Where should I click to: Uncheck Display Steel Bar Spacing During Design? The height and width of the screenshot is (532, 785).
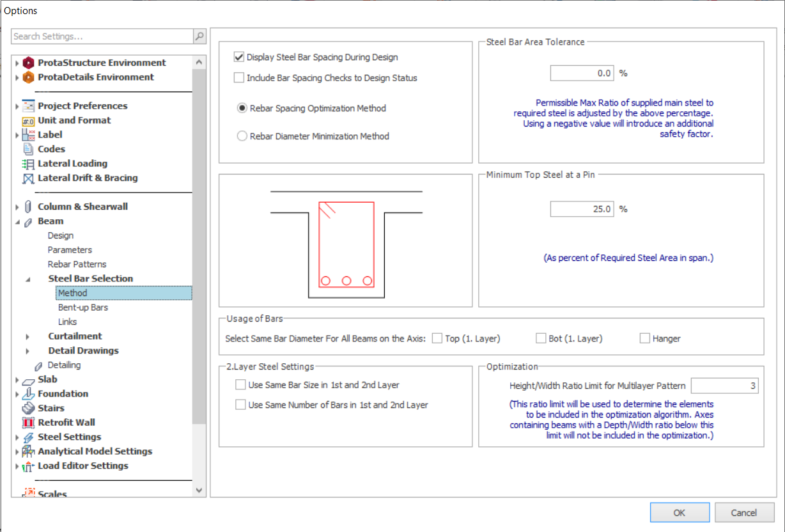(x=239, y=58)
